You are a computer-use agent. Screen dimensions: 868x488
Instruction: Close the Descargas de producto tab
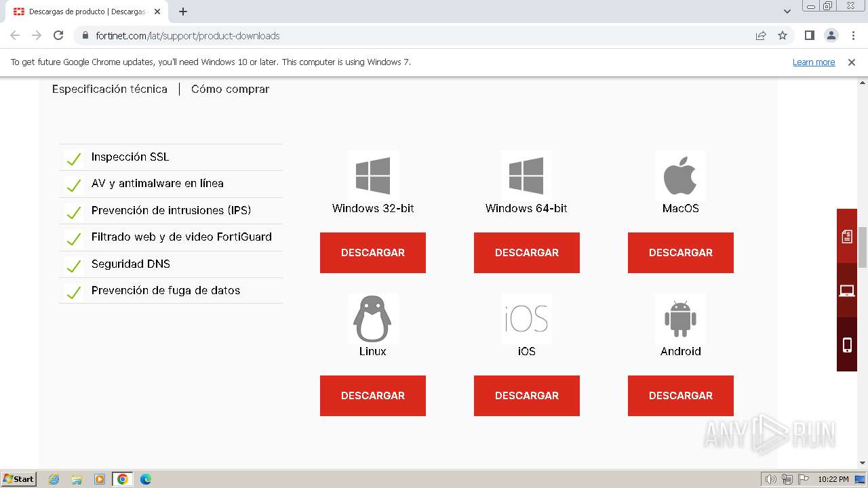click(157, 12)
